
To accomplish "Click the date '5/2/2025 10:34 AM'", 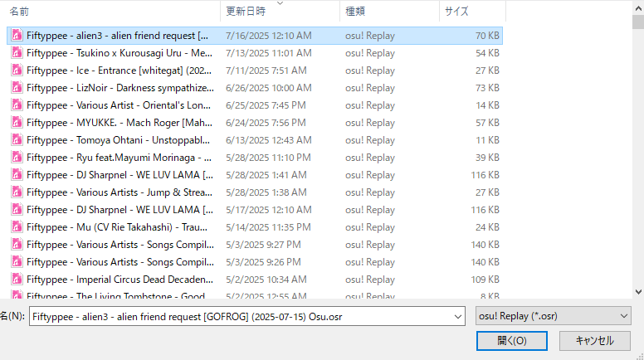I will [x=266, y=280].
